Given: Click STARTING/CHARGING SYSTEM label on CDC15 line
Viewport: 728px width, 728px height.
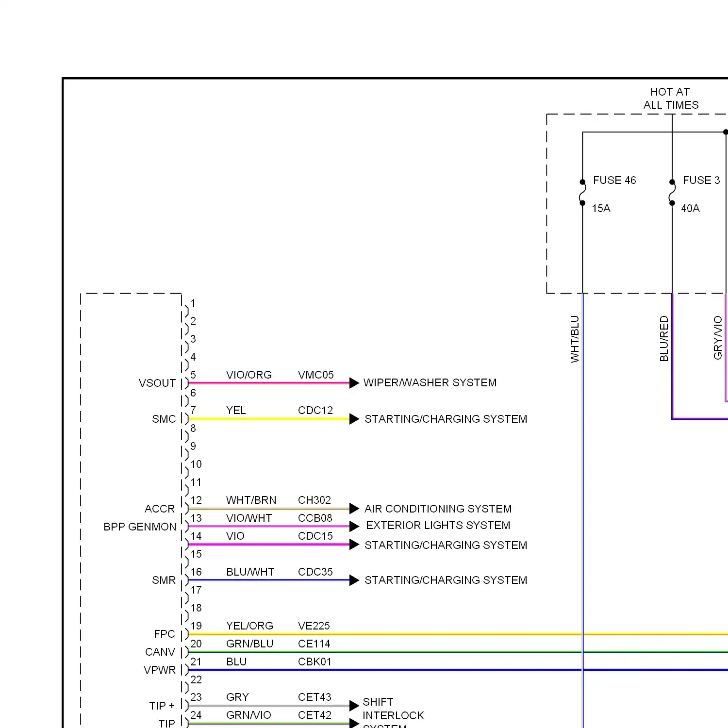Looking at the screenshot, I should tap(446, 545).
